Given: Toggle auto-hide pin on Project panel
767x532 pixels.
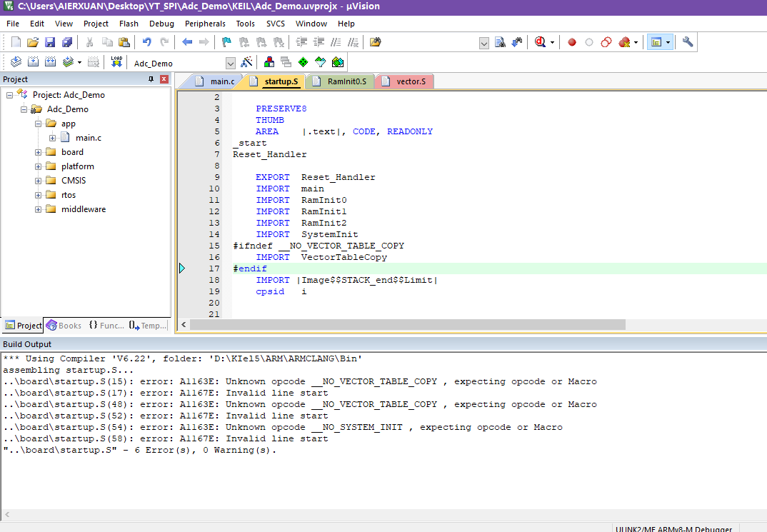Looking at the screenshot, I should click(151, 79).
